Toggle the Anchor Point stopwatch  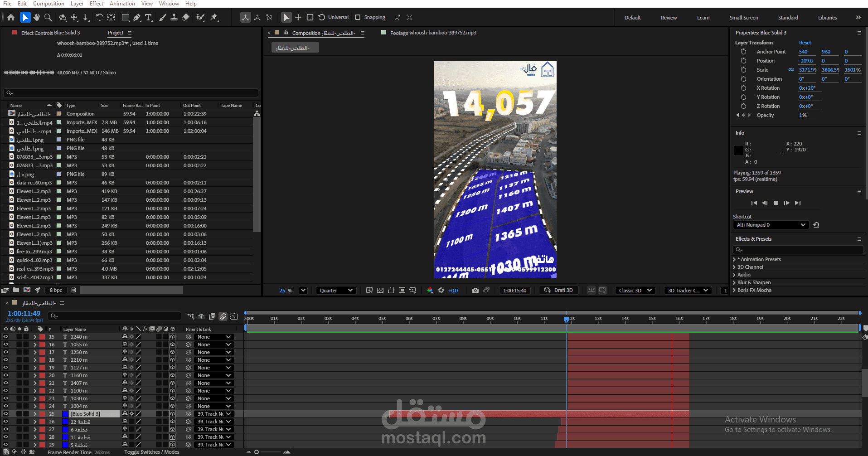click(x=743, y=52)
